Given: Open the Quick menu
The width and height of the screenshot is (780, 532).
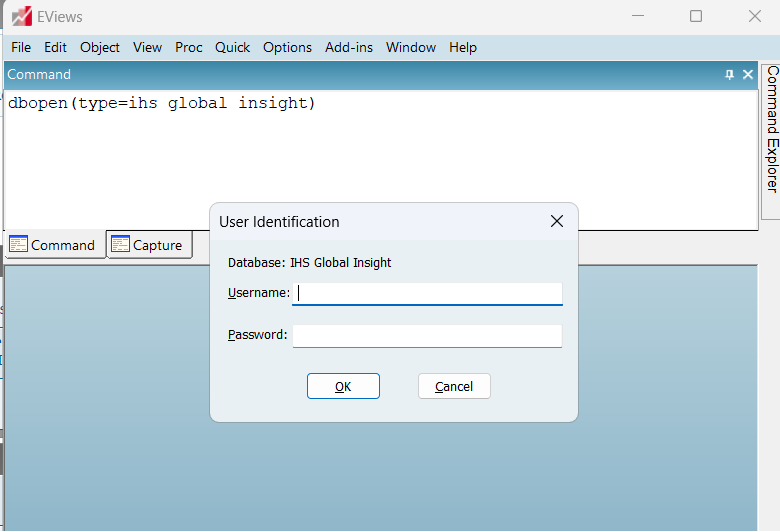Looking at the screenshot, I should click(232, 47).
